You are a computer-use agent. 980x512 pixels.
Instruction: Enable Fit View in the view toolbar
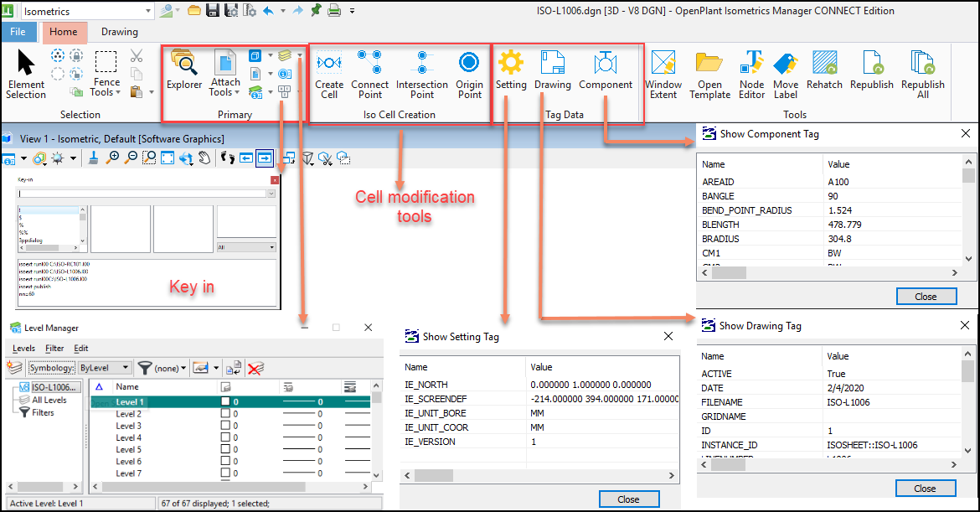pyautogui.click(x=166, y=158)
